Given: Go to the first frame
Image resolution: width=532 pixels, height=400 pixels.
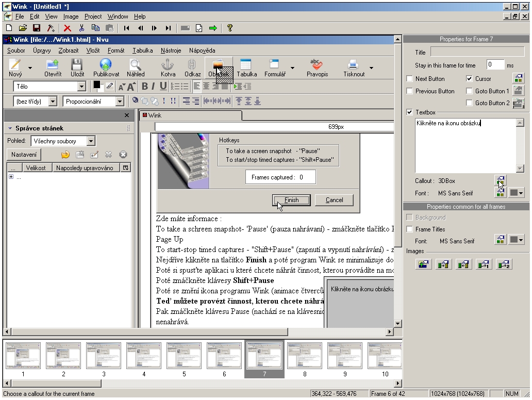Looking at the screenshot, I should 126,28.
